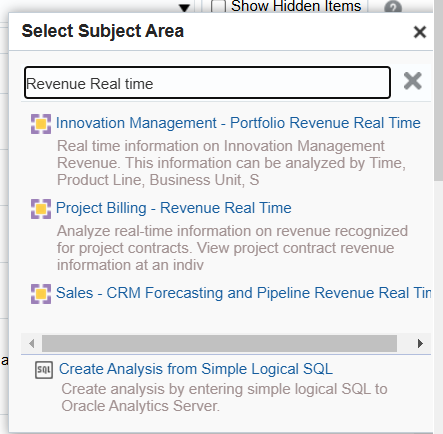Click the horizontal scrollbar left arrow
Viewport: 443px width, 434px height.
click(x=32, y=343)
